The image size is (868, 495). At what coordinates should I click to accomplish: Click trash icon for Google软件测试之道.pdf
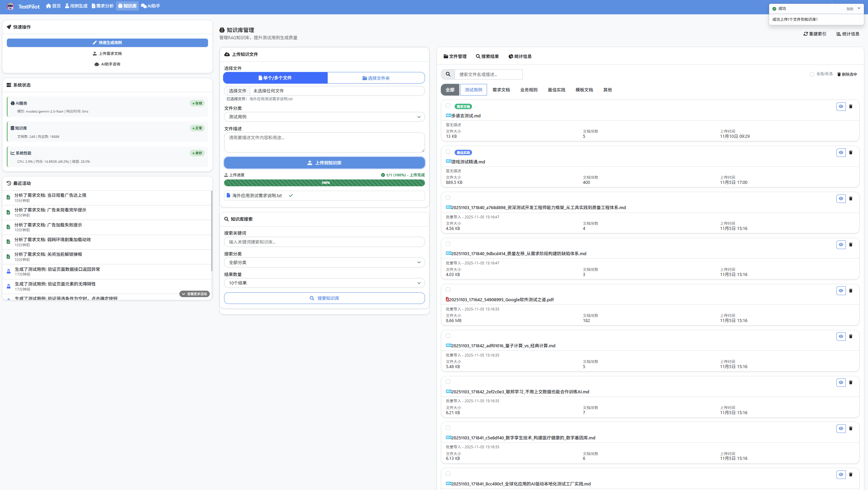click(850, 291)
